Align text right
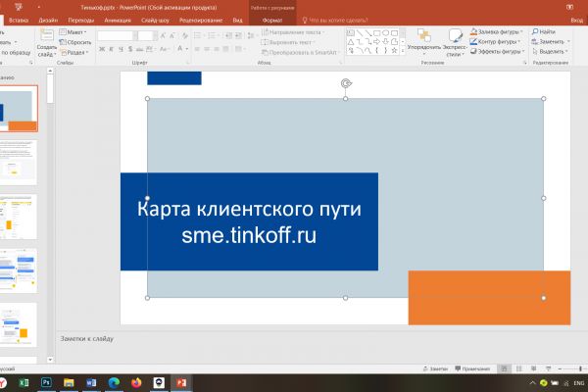 point(217,49)
